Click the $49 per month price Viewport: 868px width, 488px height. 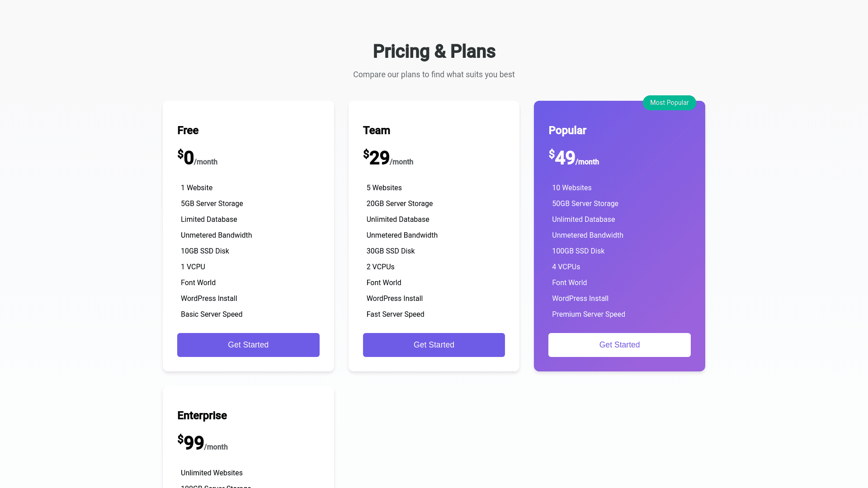[573, 158]
